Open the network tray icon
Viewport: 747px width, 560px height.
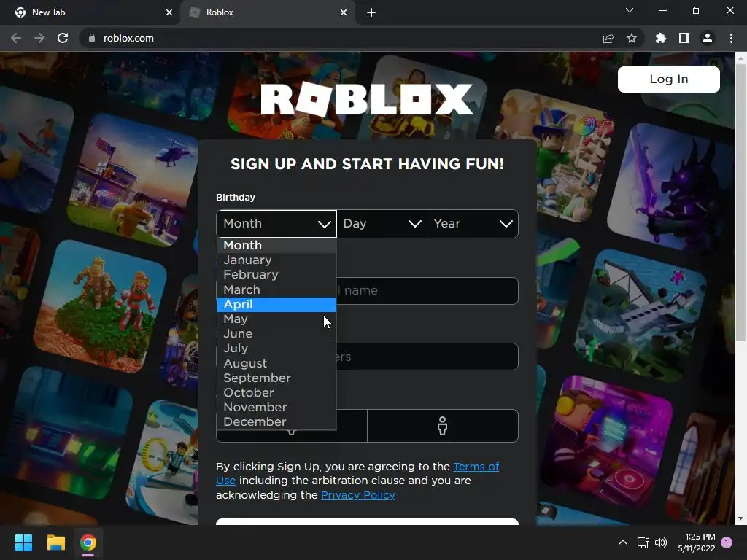(643, 542)
